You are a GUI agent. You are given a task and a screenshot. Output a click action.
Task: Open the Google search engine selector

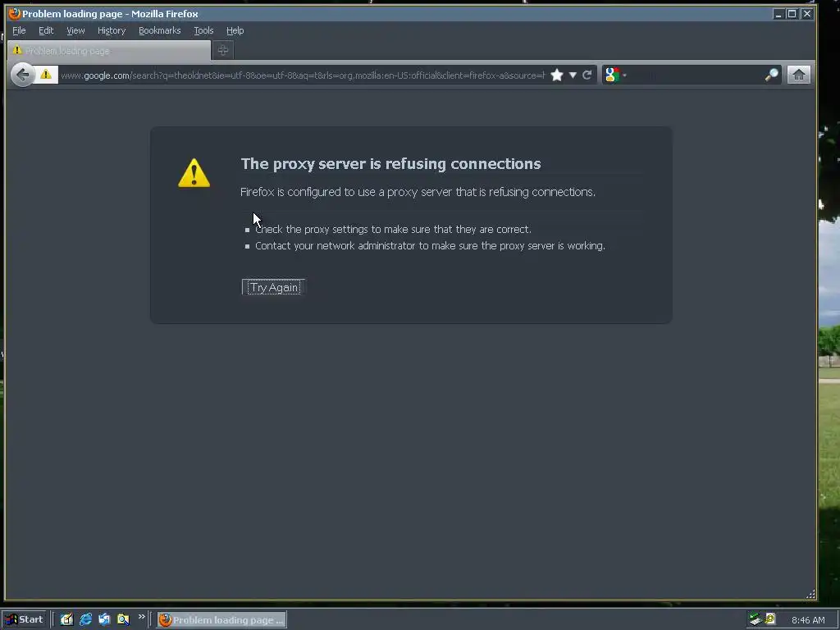tap(615, 75)
